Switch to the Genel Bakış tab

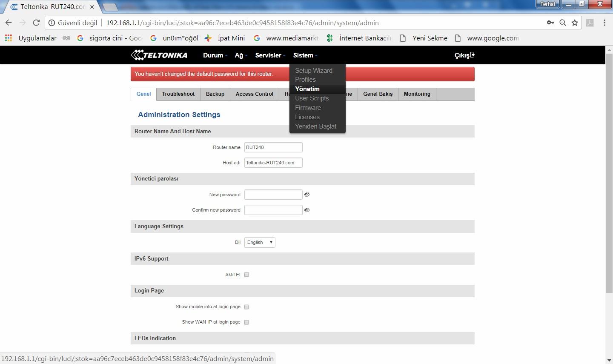(378, 94)
